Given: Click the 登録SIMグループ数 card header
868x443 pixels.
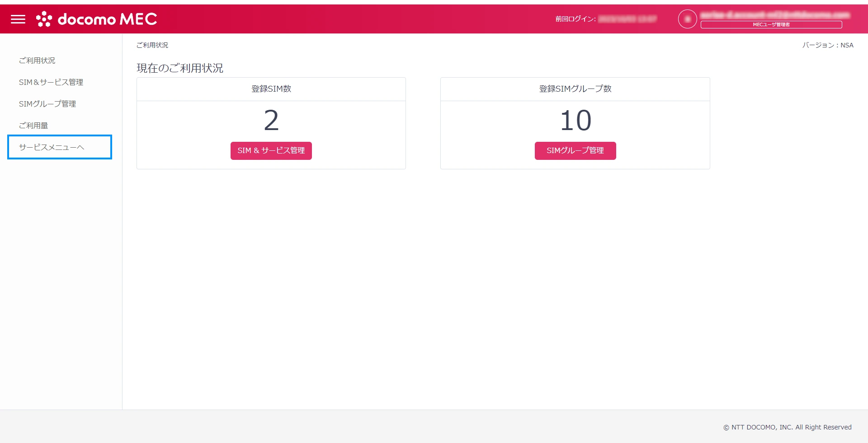Looking at the screenshot, I should (x=575, y=89).
